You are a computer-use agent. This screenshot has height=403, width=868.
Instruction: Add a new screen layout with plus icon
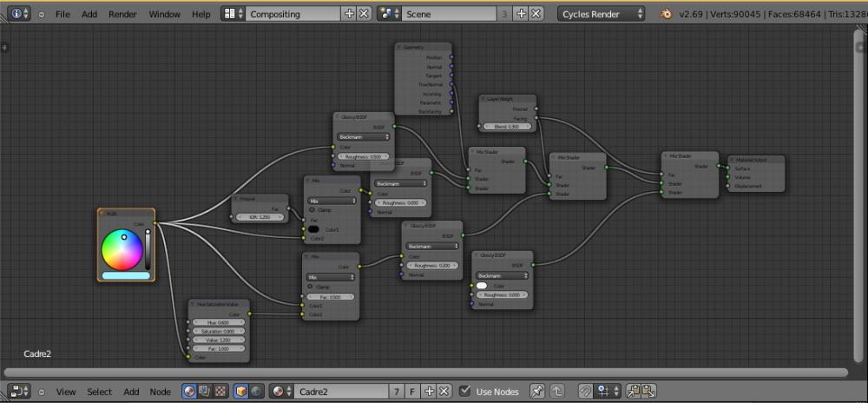pos(349,14)
